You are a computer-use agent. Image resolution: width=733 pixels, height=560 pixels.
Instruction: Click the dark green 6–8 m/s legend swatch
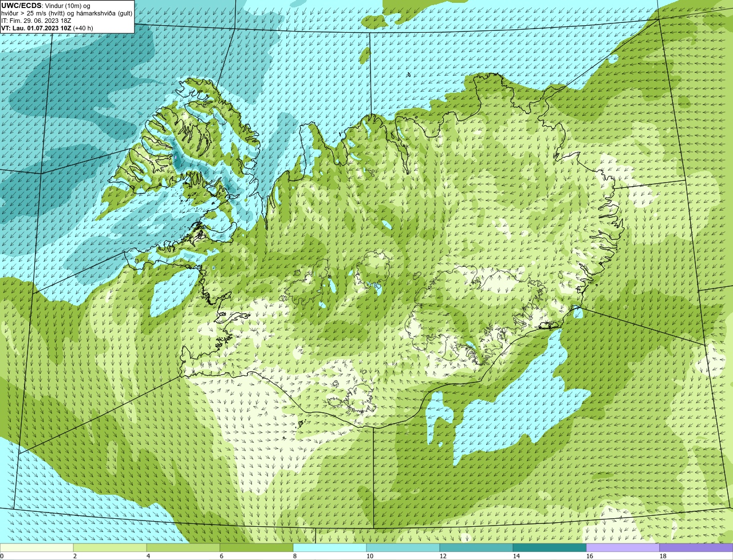257,547
